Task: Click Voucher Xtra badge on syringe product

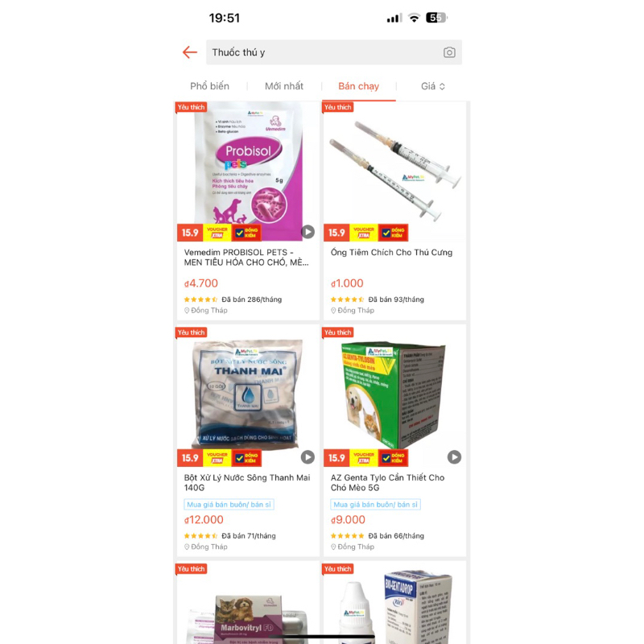Action: tap(364, 233)
